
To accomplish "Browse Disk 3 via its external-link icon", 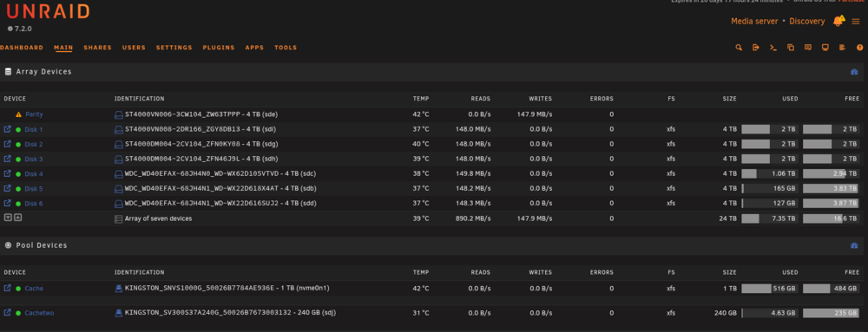I will coord(7,159).
